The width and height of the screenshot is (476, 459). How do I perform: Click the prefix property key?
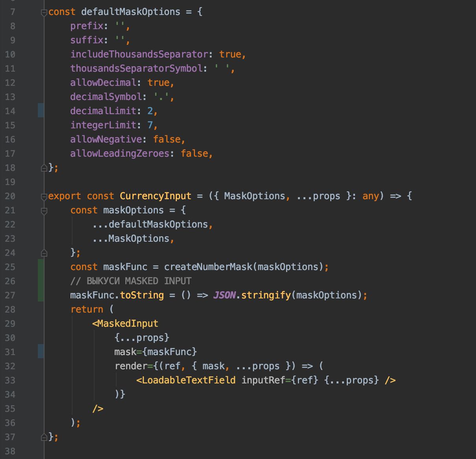coord(87,26)
